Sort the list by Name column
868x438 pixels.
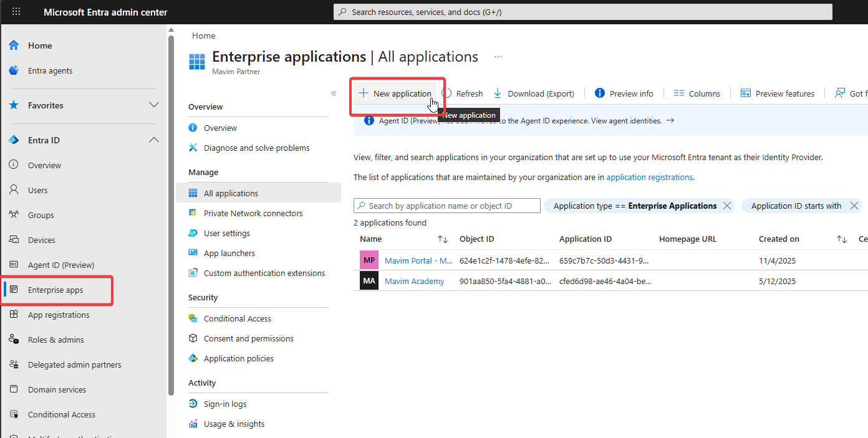(x=443, y=239)
